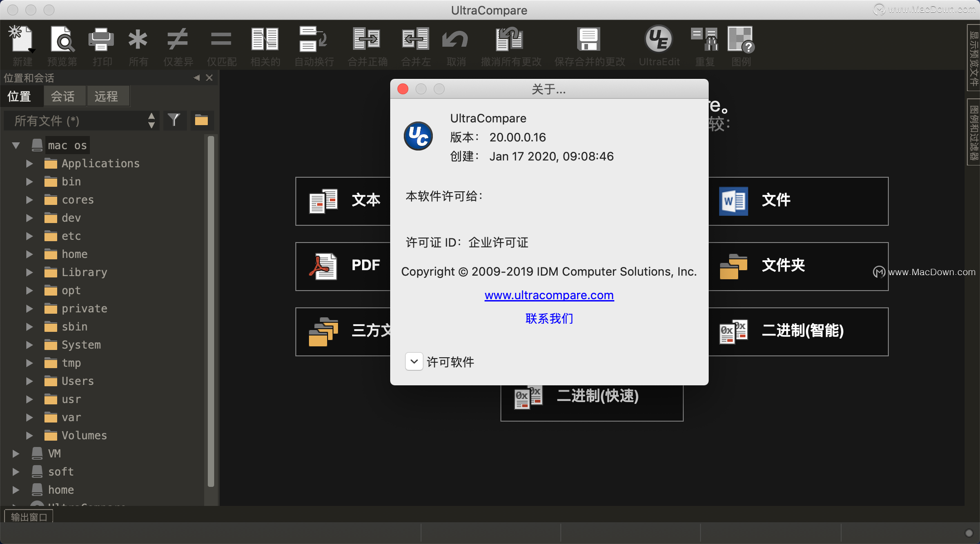The image size is (980, 544).
Task: Collapse the mac os drive node
Action: [16, 146]
